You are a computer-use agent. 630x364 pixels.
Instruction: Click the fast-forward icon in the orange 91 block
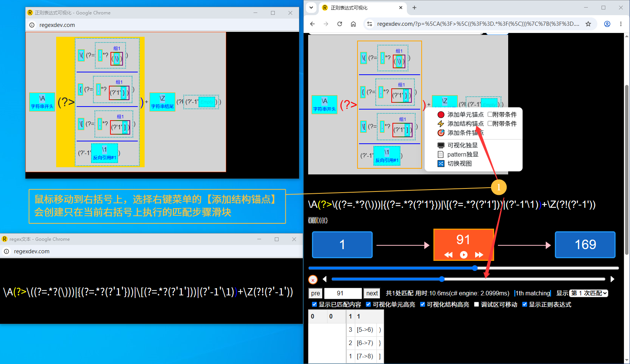click(x=479, y=255)
